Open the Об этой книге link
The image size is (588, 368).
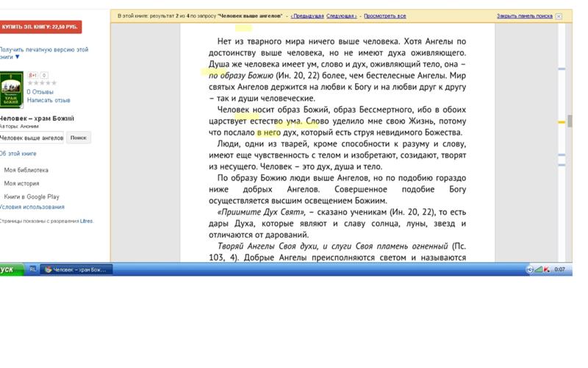pyautogui.click(x=18, y=154)
